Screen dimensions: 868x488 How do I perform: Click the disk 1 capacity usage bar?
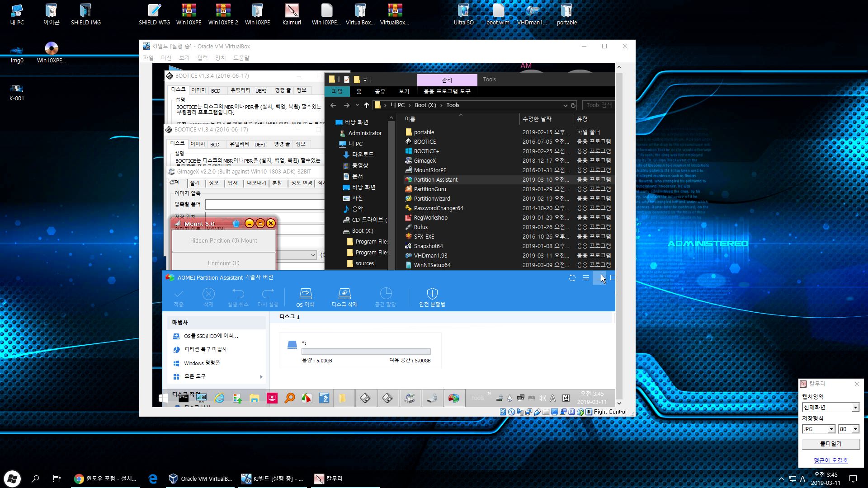click(x=366, y=352)
